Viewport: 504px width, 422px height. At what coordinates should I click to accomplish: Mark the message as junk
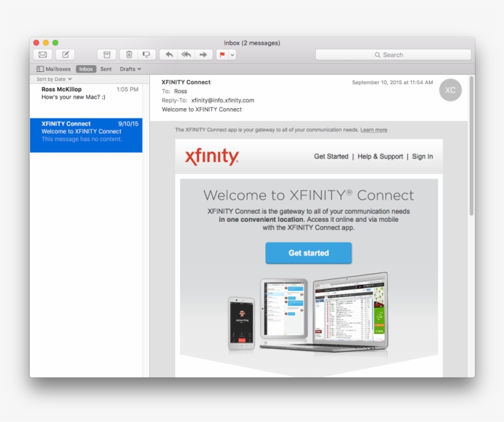point(146,55)
